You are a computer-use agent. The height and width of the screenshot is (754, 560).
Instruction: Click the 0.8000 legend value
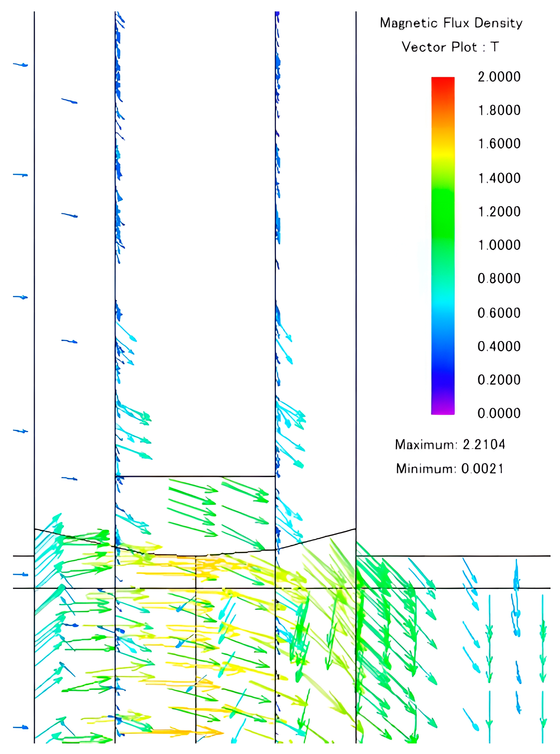pyautogui.click(x=499, y=278)
